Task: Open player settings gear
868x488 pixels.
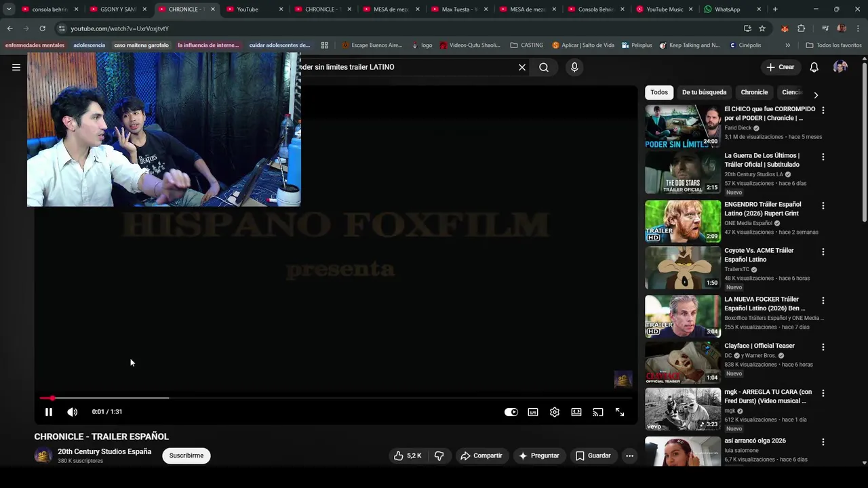Action: [x=555, y=412]
